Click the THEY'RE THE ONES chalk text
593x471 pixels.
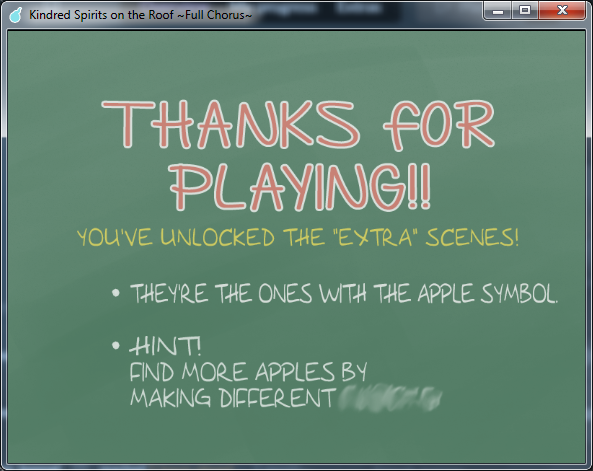tap(221, 293)
